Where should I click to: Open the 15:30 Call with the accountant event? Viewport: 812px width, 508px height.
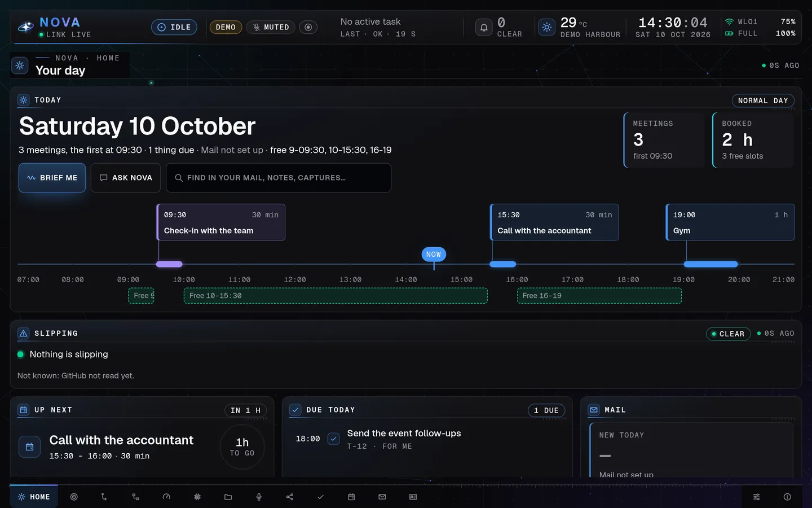(554, 222)
